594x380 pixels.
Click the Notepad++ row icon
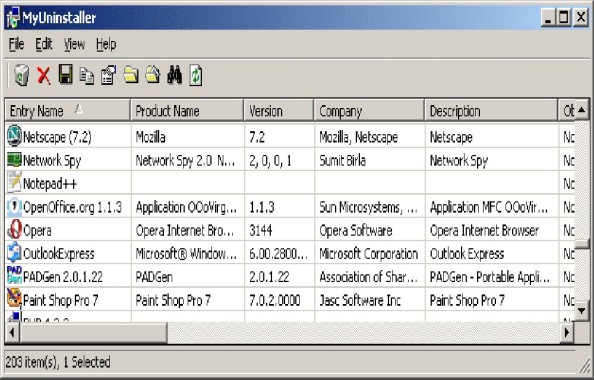pyautogui.click(x=14, y=182)
